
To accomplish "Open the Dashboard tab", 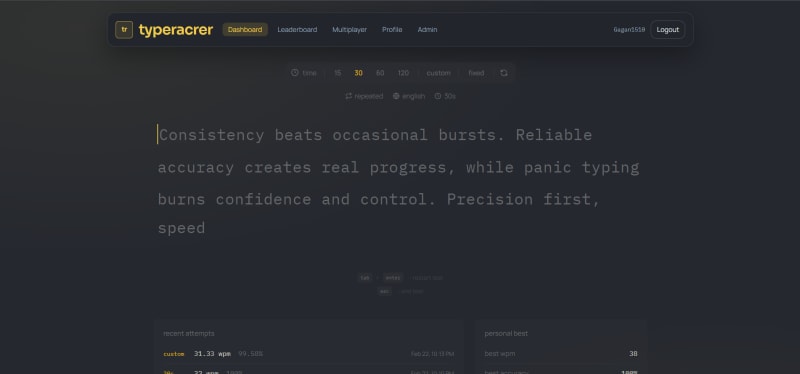I will click(x=245, y=30).
